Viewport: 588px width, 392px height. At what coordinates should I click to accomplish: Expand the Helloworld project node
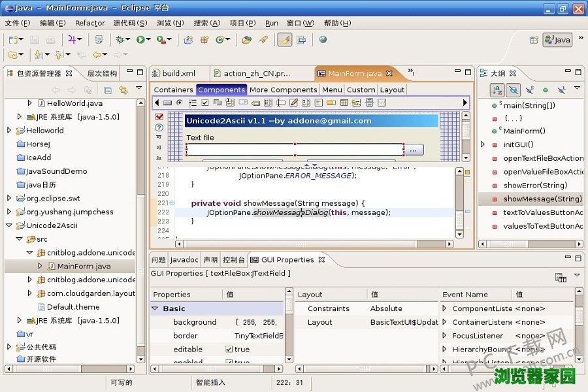[x=9, y=131]
